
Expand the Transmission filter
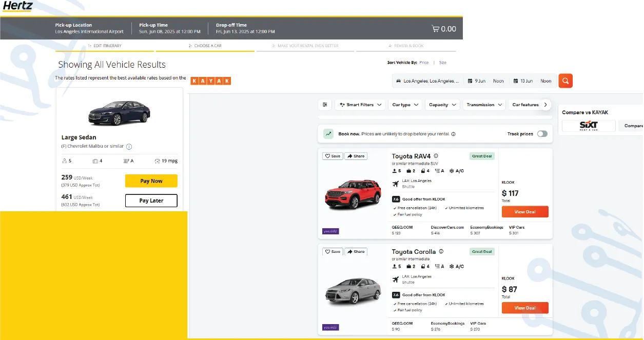pos(483,104)
